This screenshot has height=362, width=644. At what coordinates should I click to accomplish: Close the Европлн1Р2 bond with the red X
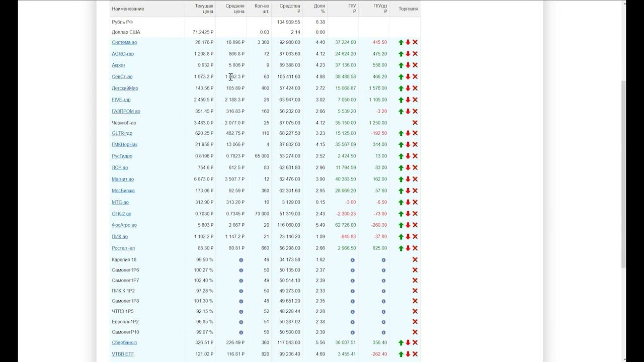[415, 322]
